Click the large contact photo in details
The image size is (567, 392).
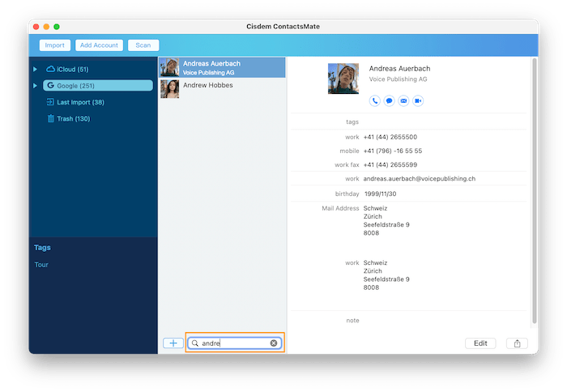(343, 79)
